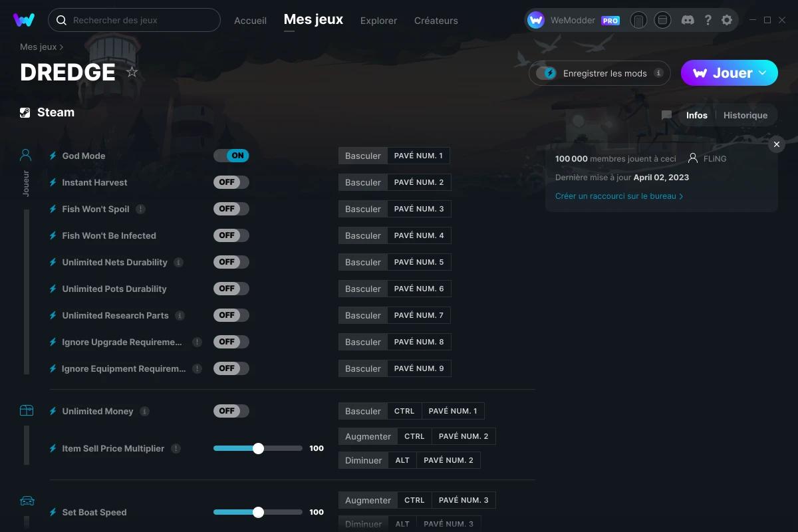
Task: Close the info panel with X
Action: click(x=777, y=144)
